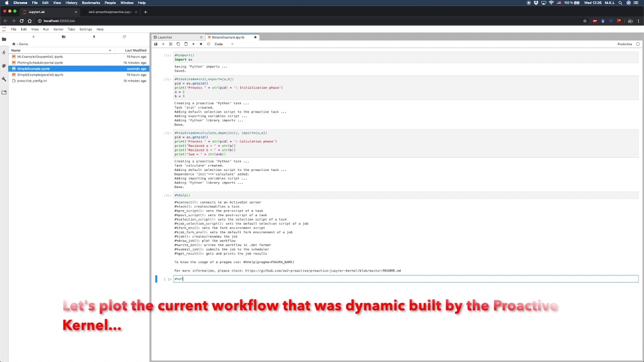644x362 pixels.
Task: Sort files by the Name column header
Action: [x=60, y=50]
